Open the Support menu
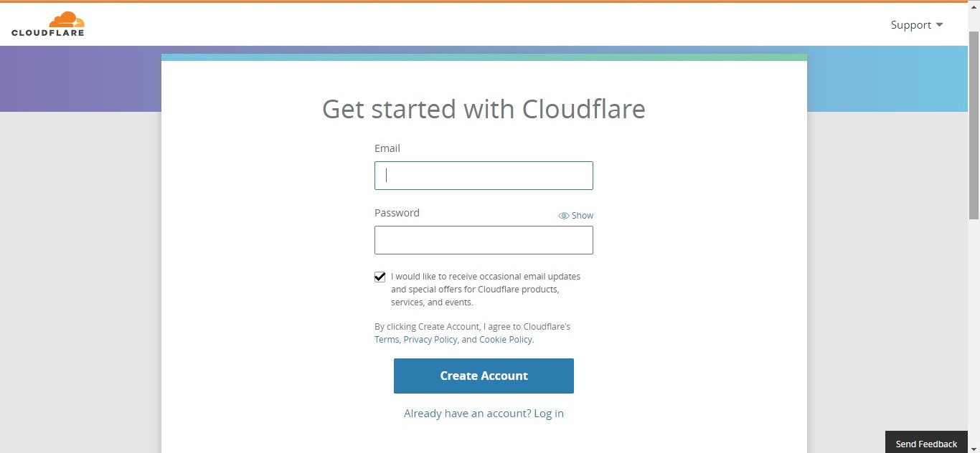 coord(917,25)
